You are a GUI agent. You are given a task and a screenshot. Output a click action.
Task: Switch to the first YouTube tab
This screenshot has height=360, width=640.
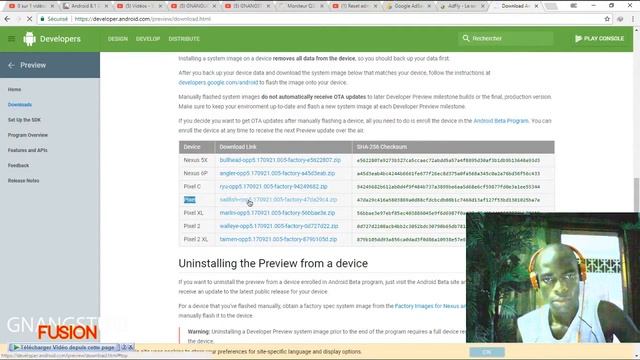[x=32, y=6]
